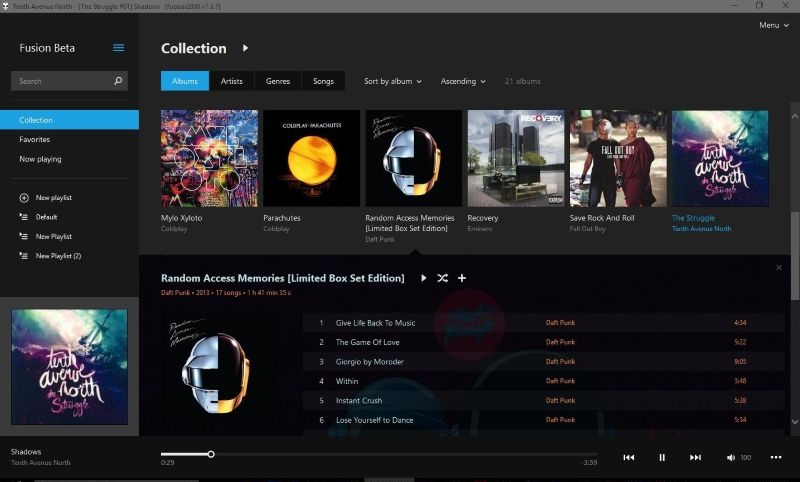This screenshot has width=800, height=482.
Task: Play the Random Access Memories album
Action: pyautogui.click(x=423, y=278)
